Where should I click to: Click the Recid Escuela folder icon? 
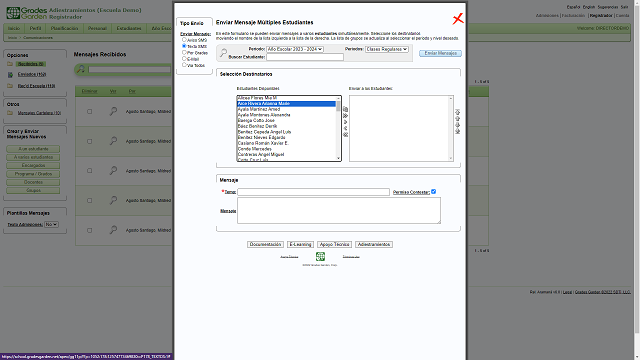(10, 86)
